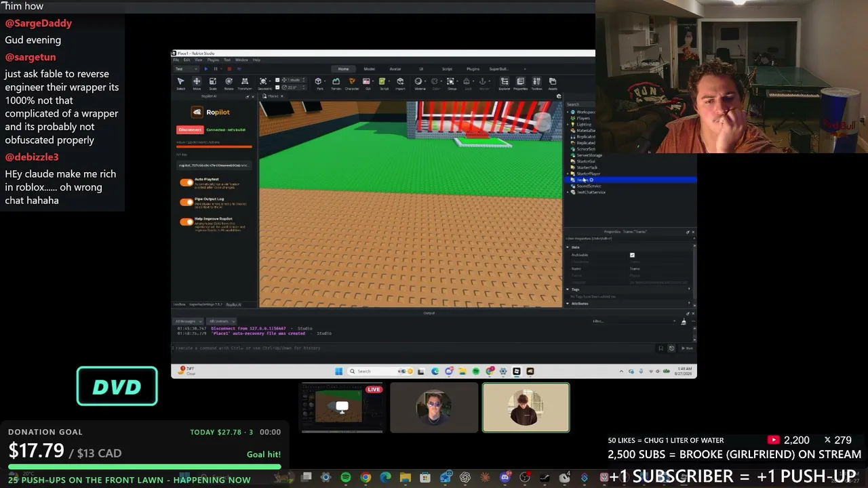Switch to the Plugins ribbon tab
868x488 pixels.
click(473, 68)
